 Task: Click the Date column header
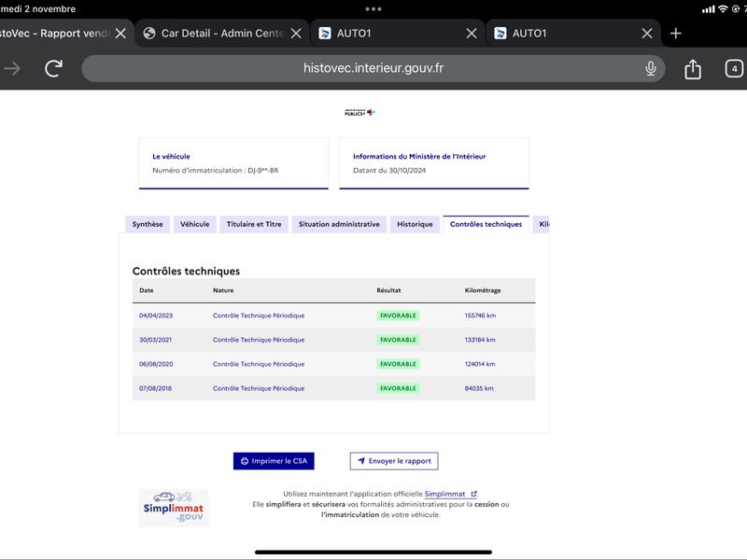click(147, 290)
